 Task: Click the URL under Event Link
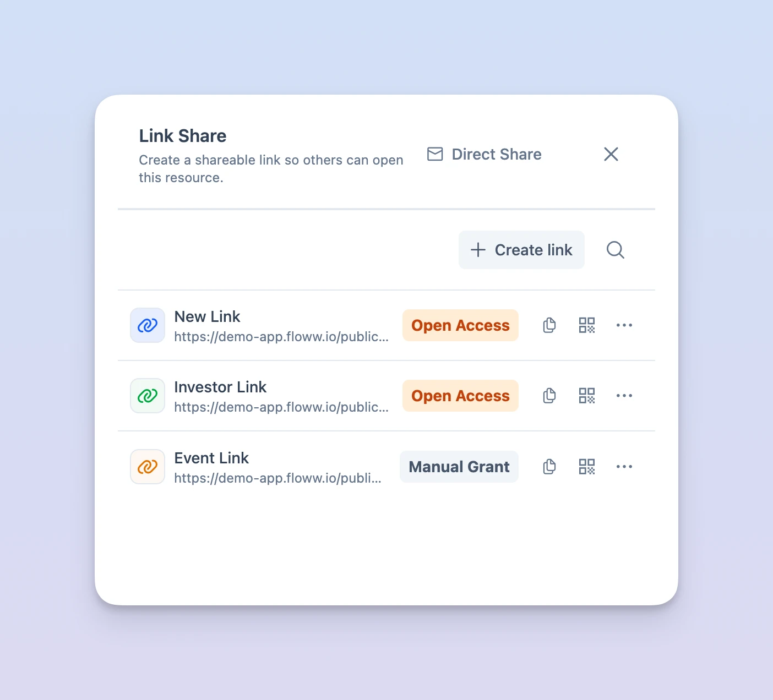tap(277, 478)
